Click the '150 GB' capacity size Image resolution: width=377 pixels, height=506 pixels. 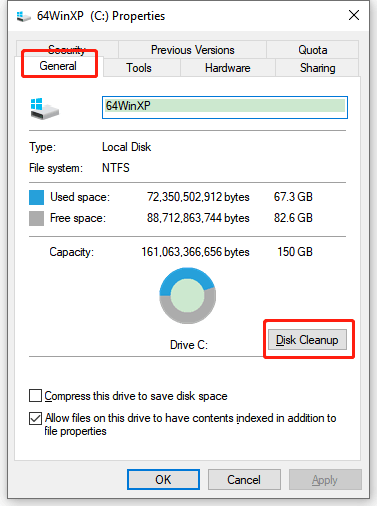coord(295,252)
